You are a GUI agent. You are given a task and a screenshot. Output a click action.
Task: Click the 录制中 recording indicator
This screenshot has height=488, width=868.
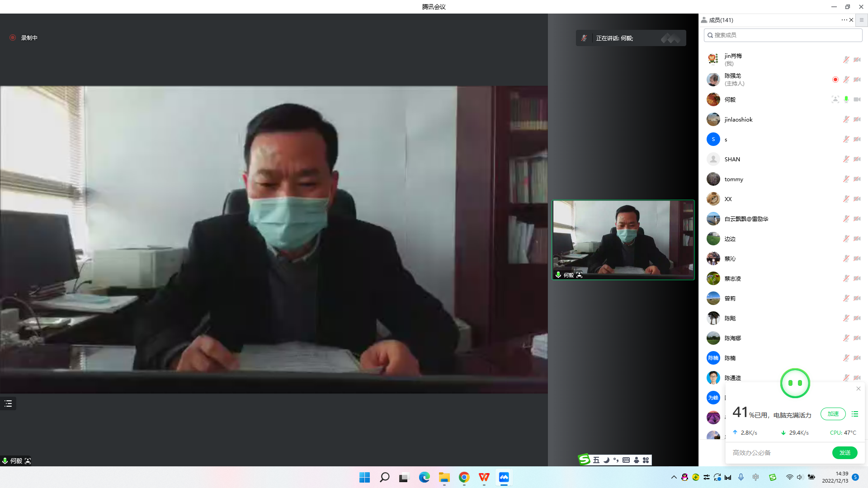(x=24, y=38)
